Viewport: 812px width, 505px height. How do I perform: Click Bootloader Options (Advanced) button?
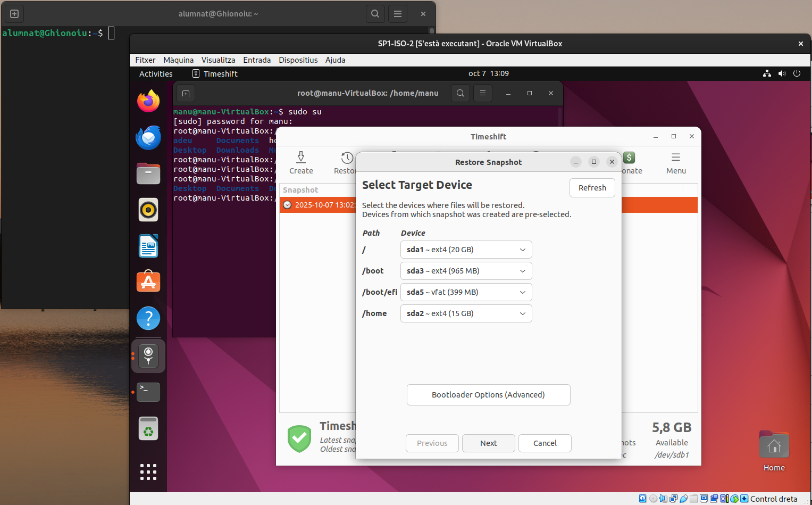[488, 395]
